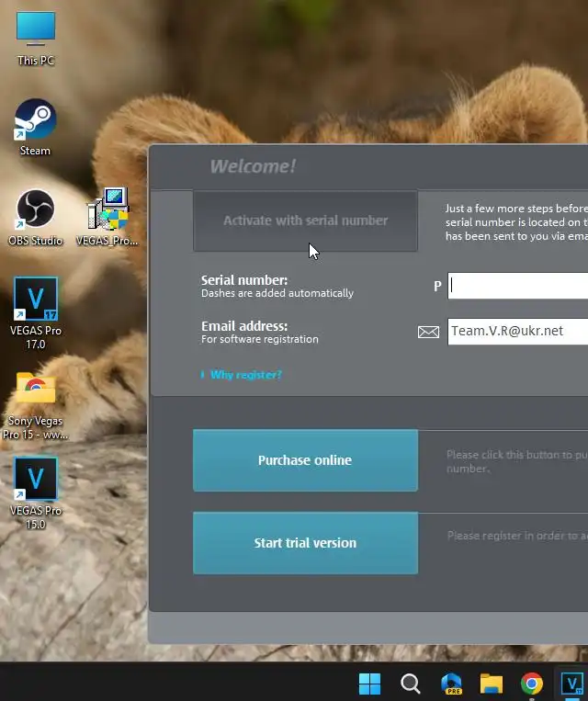Open the Windows Start menu
The height and width of the screenshot is (701, 588).
pyautogui.click(x=369, y=684)
